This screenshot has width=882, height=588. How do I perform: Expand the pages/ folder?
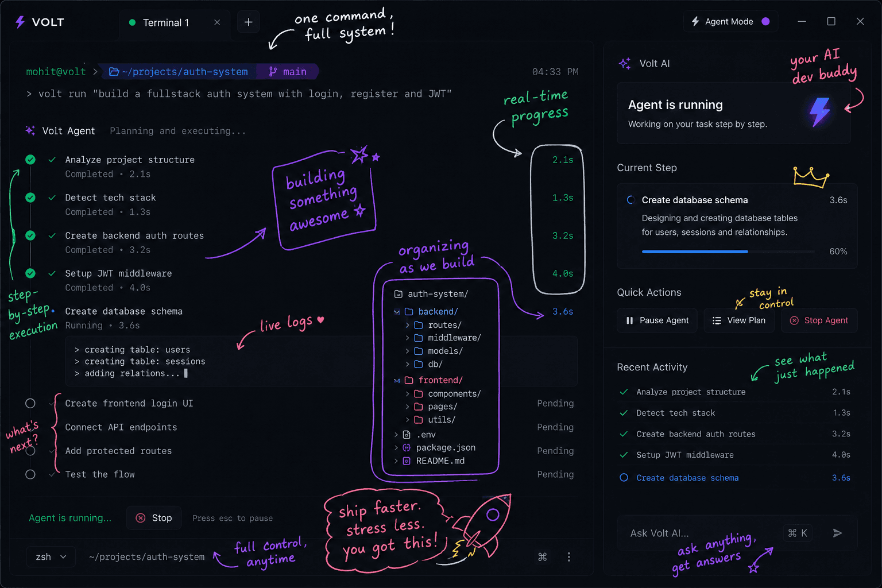point(408,407)
